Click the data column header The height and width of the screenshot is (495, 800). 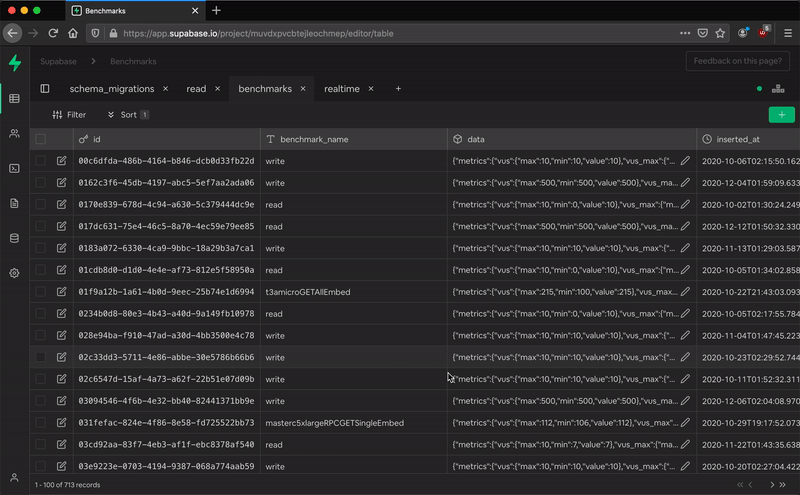point(572,139)
